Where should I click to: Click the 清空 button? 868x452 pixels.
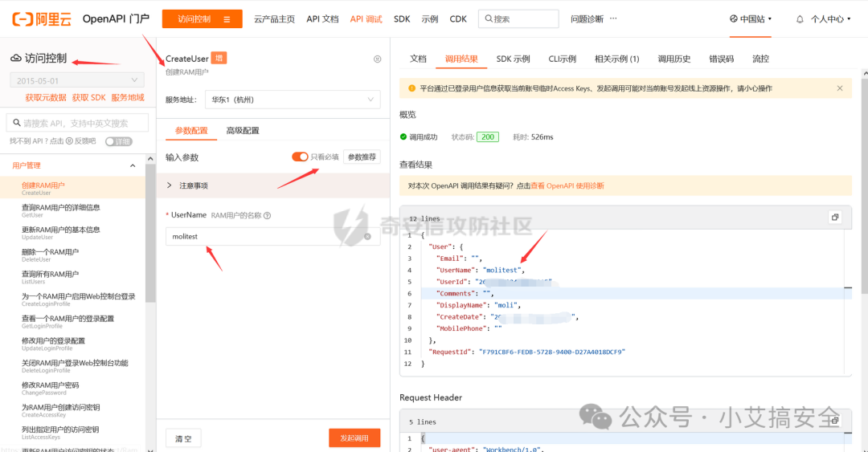(x=183, y=438)
